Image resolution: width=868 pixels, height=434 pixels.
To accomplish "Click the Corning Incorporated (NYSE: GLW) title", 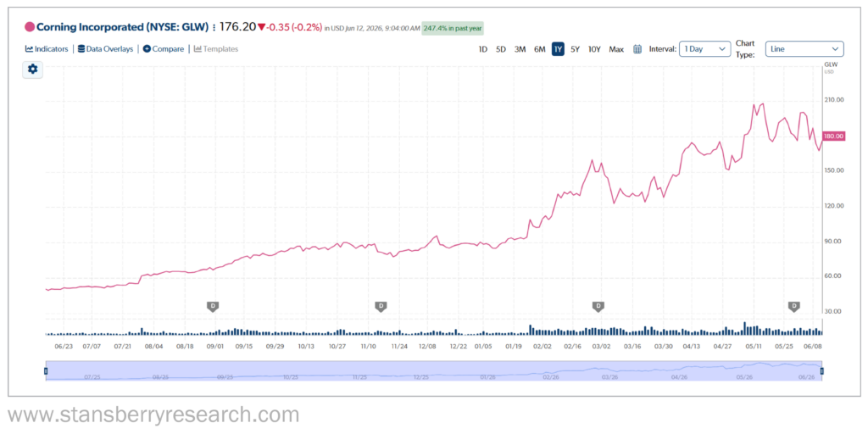I will pos(123,26).
